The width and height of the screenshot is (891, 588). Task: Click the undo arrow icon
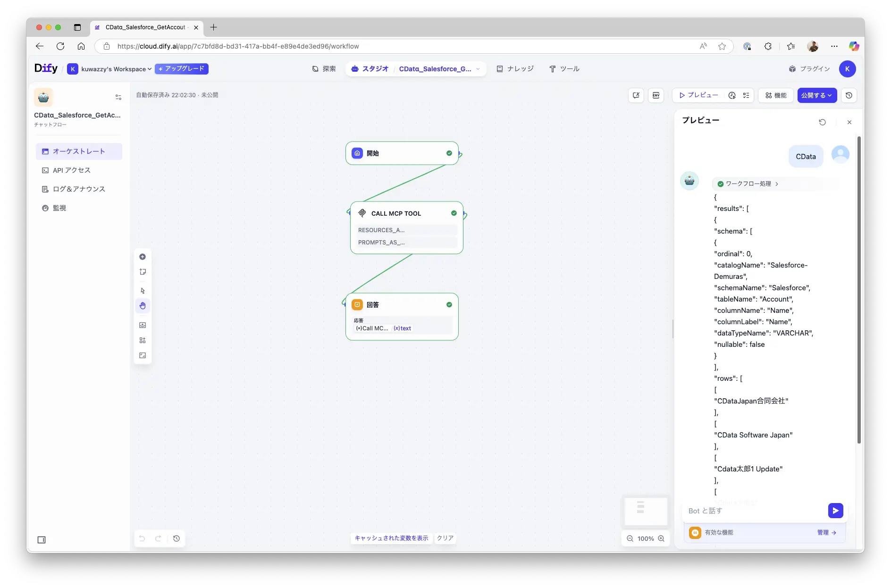point(142,538)
